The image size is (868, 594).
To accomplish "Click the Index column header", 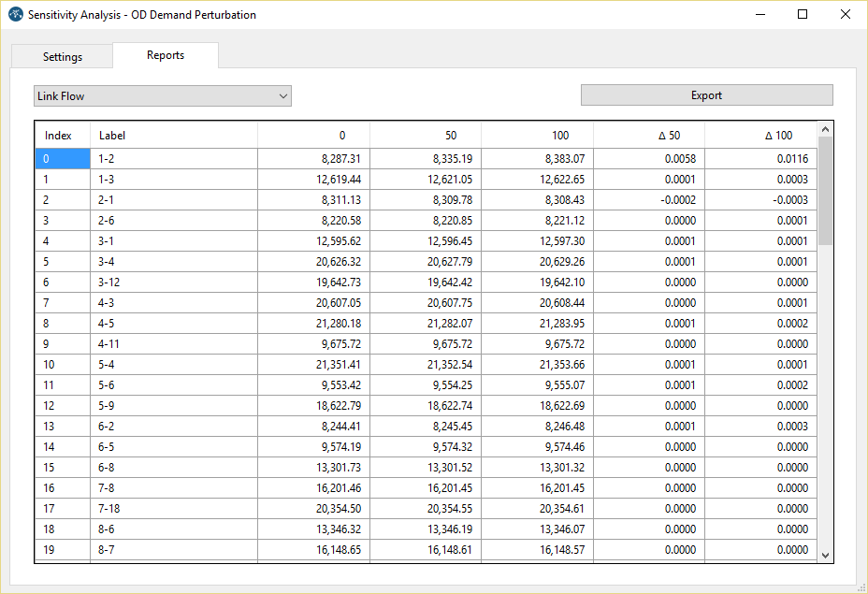I will pos(58,136).
